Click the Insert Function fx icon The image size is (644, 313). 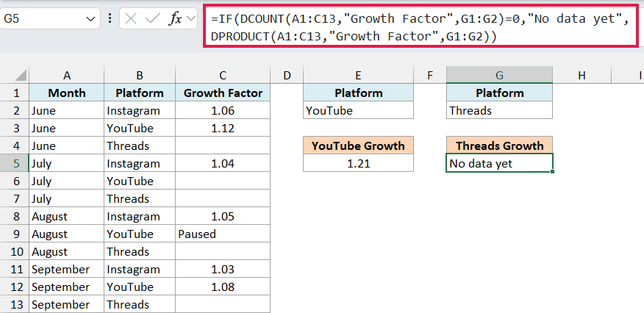(x=176, y=19)
